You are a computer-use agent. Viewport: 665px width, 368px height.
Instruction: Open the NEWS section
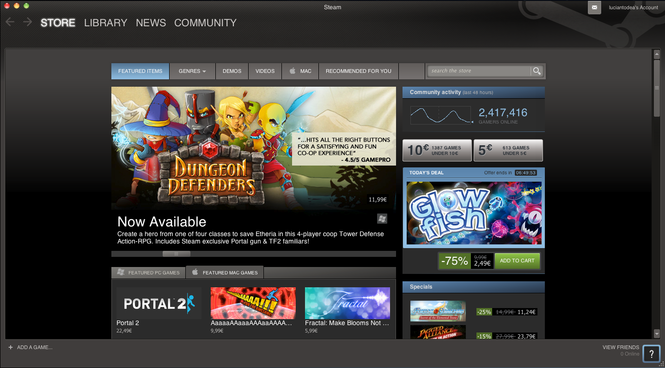pyautogui.click(x=151, y=23)
